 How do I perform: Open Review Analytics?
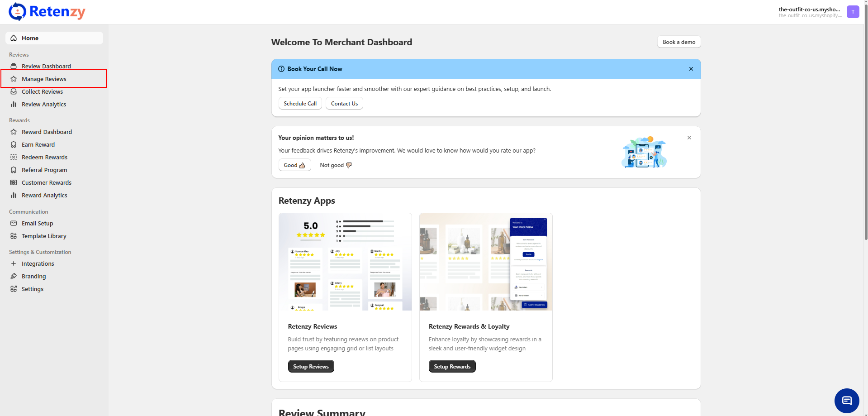click(54, 104)
